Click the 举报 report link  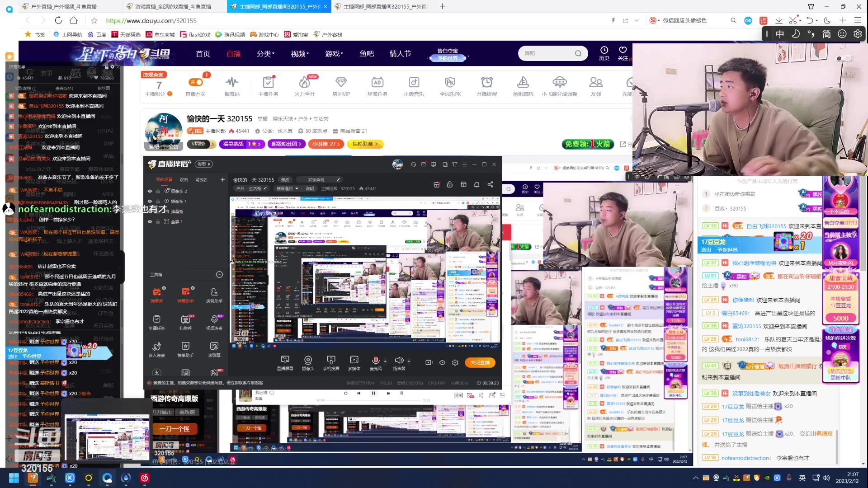pos(263,119)
